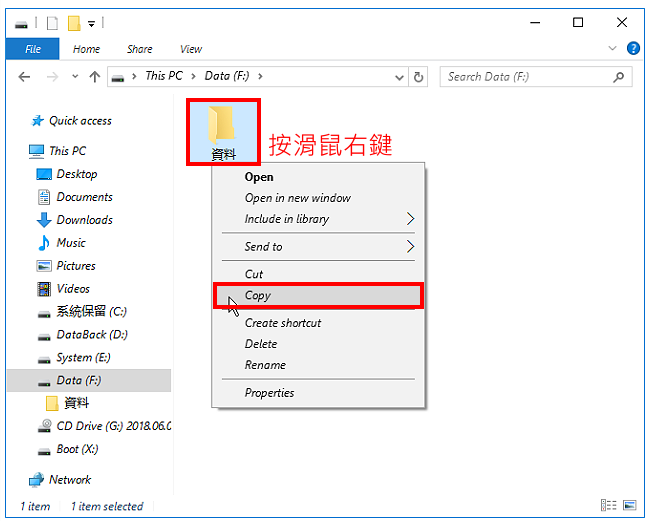Viewport: 652px width, 521px height.
Task: Choose Cut in the context menu
Action: [318, 274]
